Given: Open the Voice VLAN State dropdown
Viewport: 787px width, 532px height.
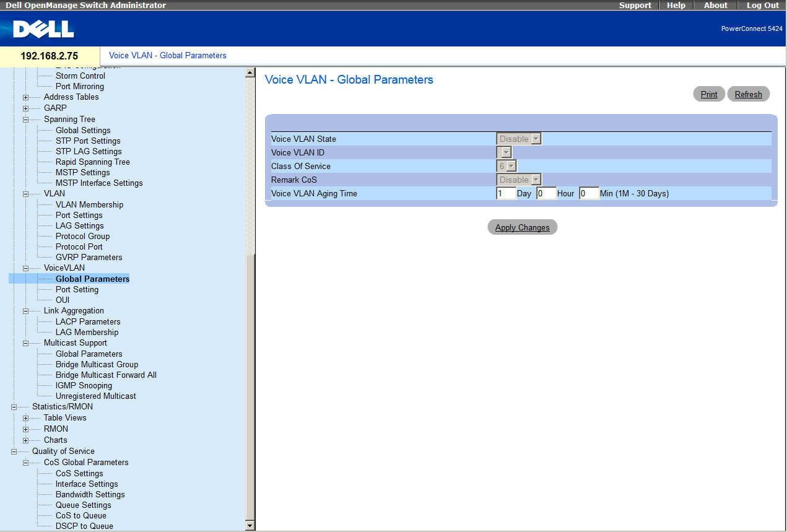Looking at the screenshot, I should coord(536,139).
